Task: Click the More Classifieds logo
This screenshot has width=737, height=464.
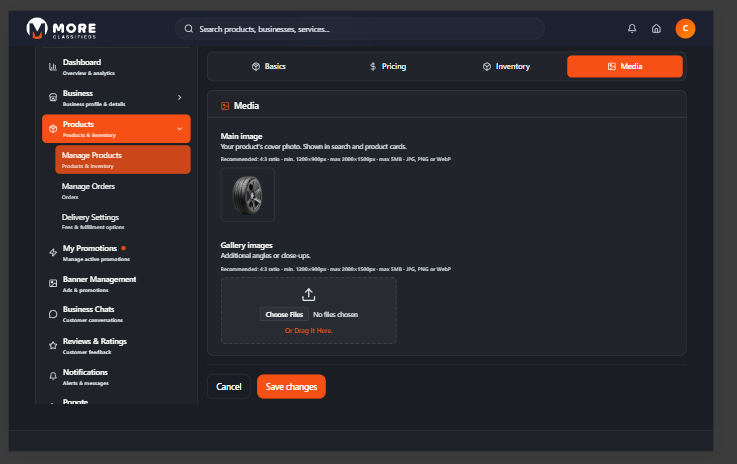Action: [x=62, y=29]
